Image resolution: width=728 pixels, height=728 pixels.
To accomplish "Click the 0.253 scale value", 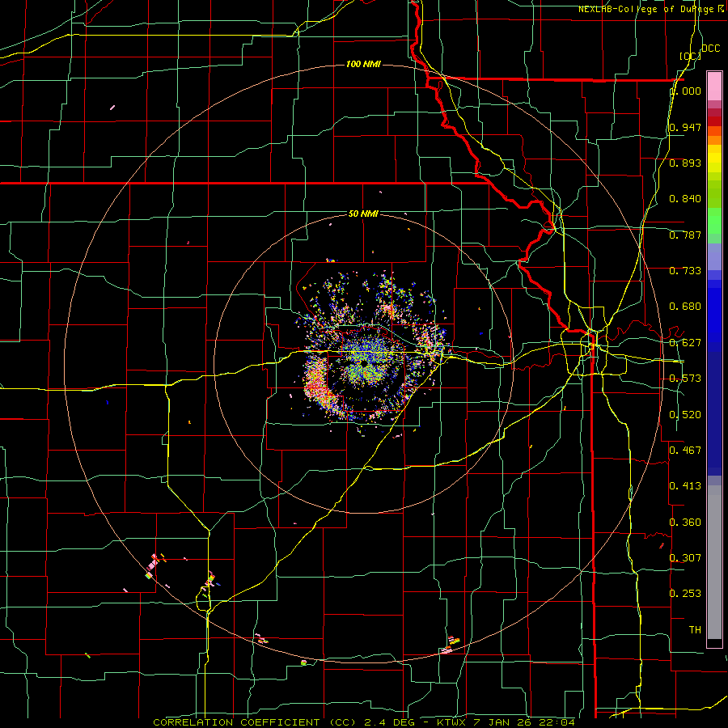I will 685,594.
